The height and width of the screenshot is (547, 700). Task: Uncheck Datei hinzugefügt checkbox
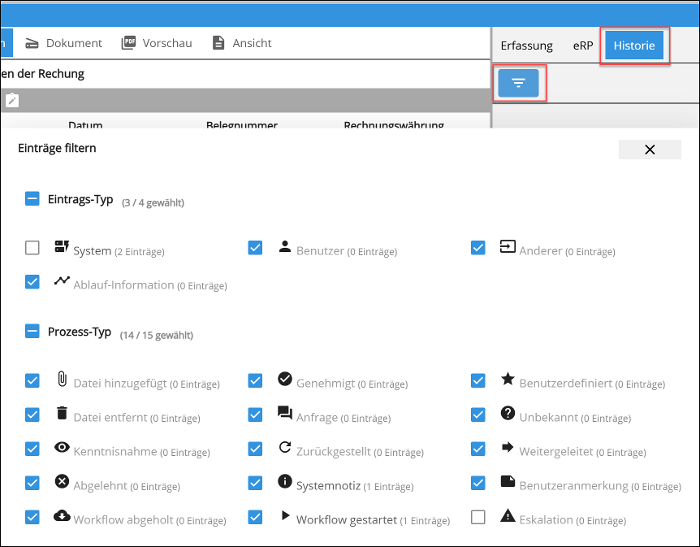coord(32,381)
